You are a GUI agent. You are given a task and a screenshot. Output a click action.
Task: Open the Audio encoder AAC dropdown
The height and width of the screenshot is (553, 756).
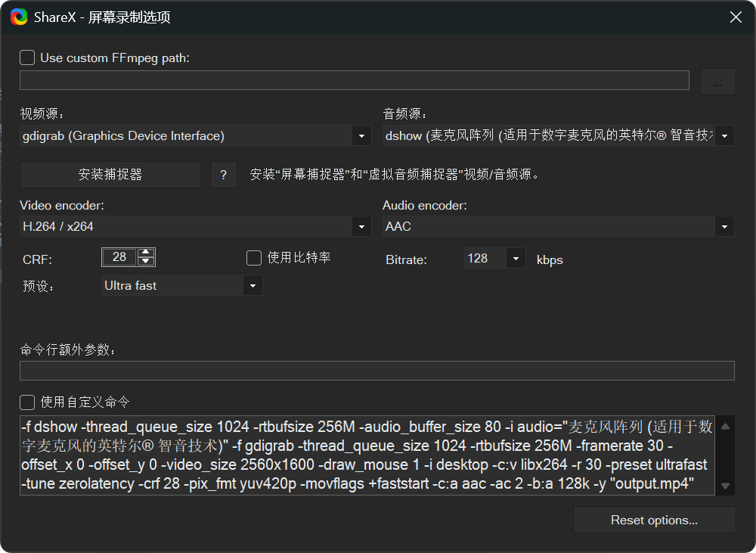(x=724, y=226)
